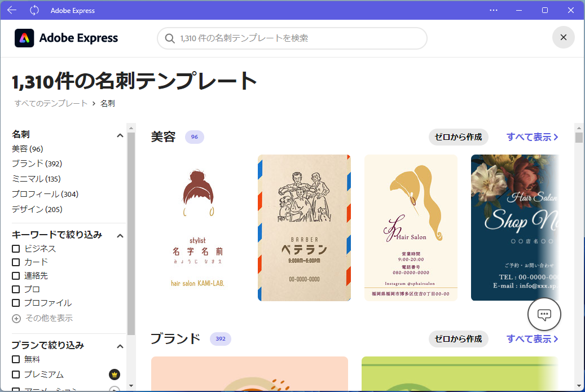The width and height of the screenshot is (585, 392).
Task: Enable the プレミアム plan filter checkbox
Action: click(16, 375)
